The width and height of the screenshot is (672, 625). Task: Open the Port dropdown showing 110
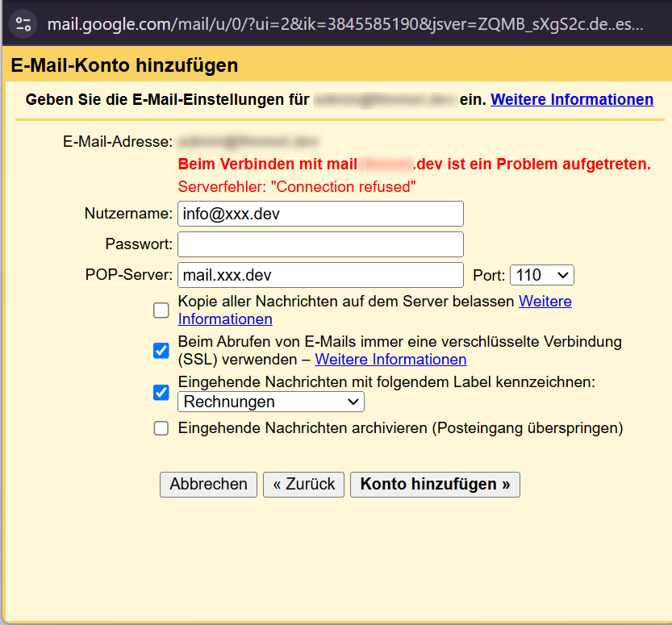point(541,274)
